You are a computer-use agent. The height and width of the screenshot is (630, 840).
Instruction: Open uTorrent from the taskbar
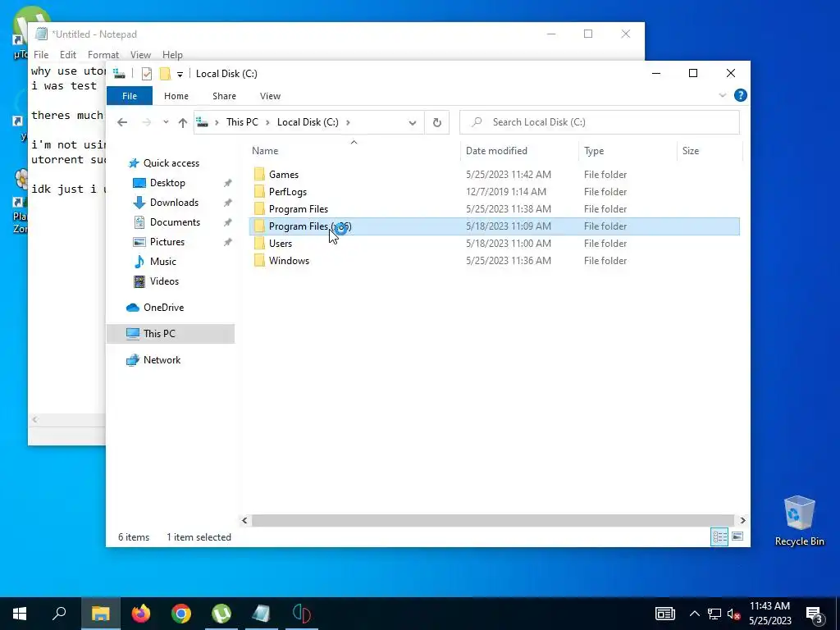pos(221,614)
